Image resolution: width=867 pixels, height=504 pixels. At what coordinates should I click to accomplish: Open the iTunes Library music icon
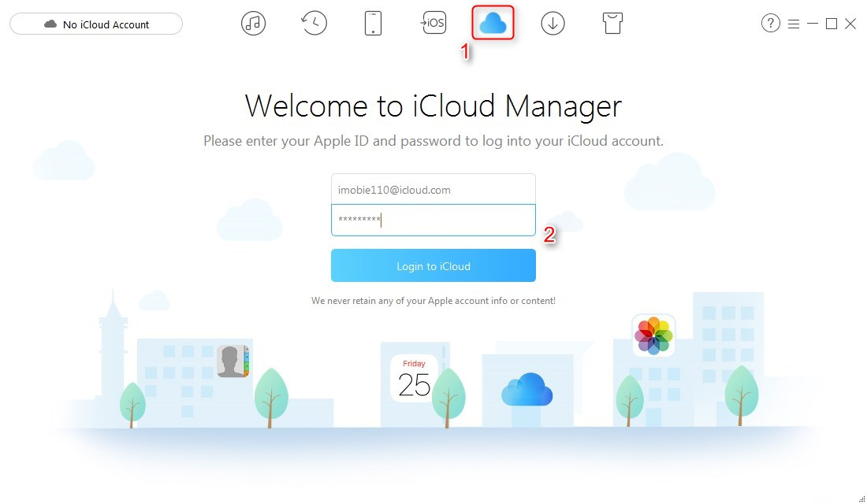click(253, 23)
